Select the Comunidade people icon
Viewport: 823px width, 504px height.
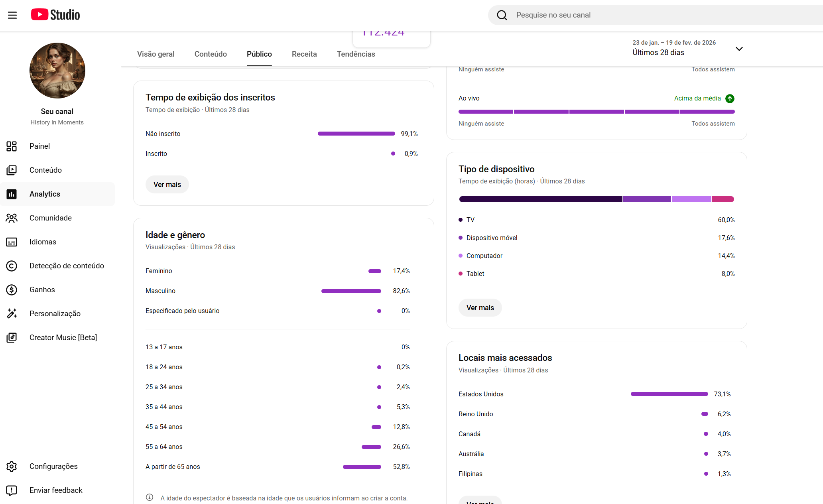coord(12,218)
